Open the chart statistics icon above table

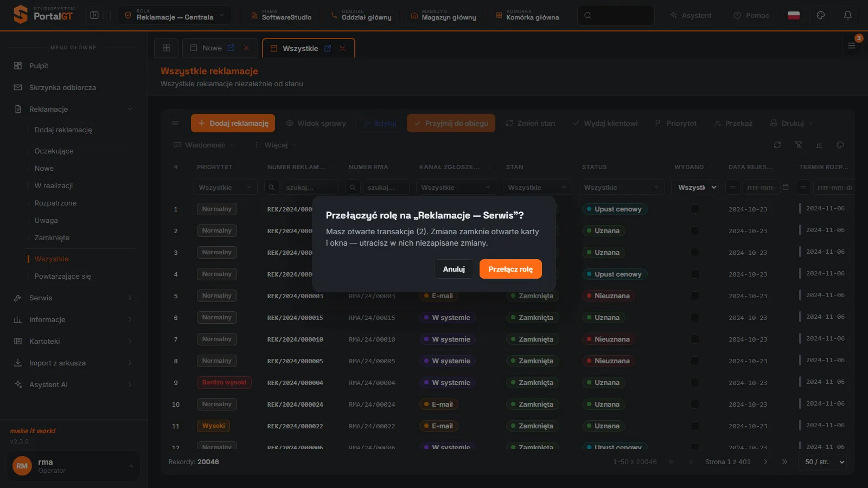pyautogui.click(x=819, y=145)
